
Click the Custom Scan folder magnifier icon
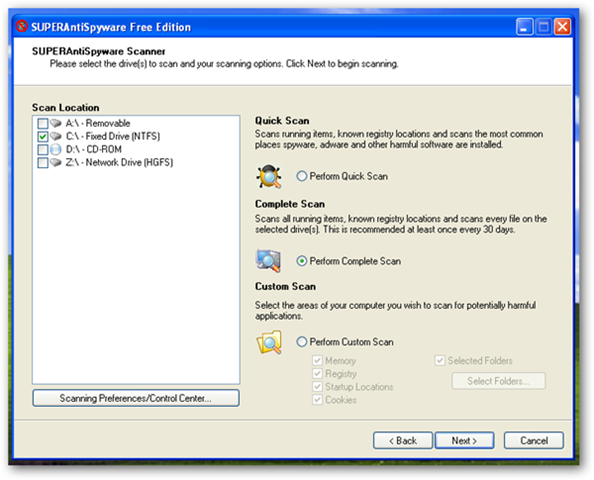click(269, 342)
